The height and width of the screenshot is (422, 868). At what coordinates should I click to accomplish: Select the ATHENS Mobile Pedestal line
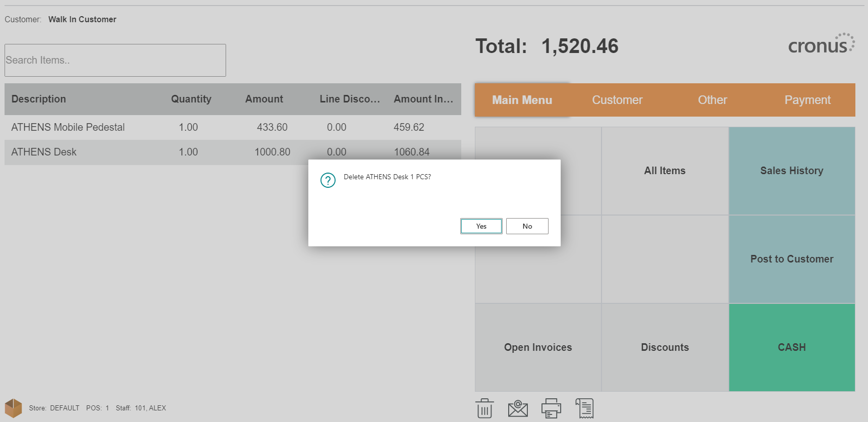click(68, 127)
